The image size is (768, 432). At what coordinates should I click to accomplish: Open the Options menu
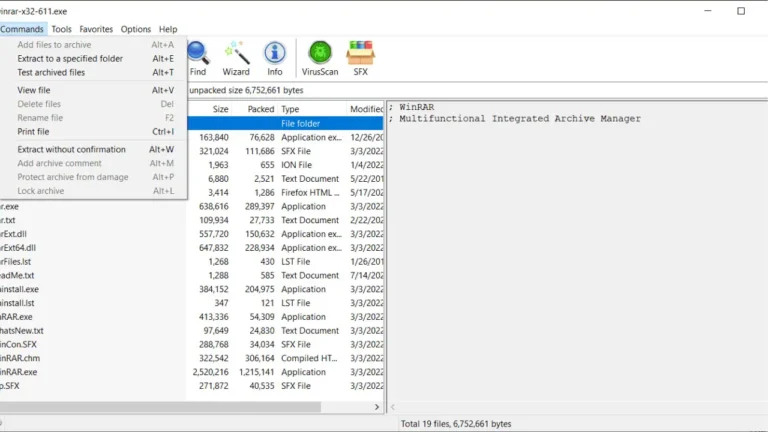click(x=136, y=29)
